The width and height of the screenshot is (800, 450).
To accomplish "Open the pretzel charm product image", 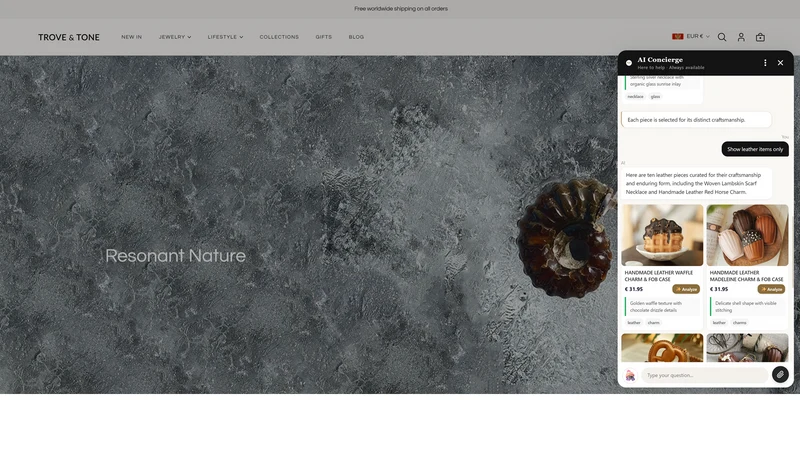I will (662, 348).
